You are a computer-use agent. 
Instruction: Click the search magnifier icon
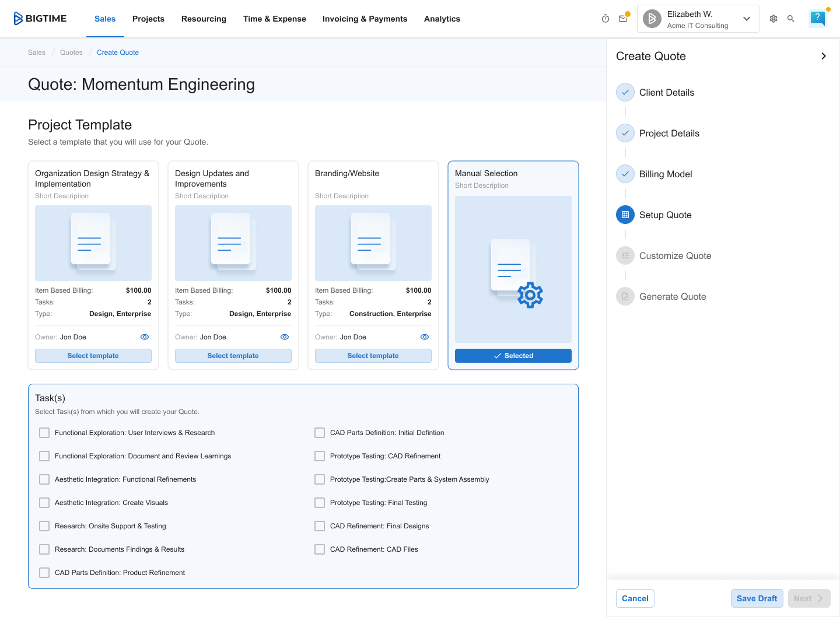coord(791,19)
